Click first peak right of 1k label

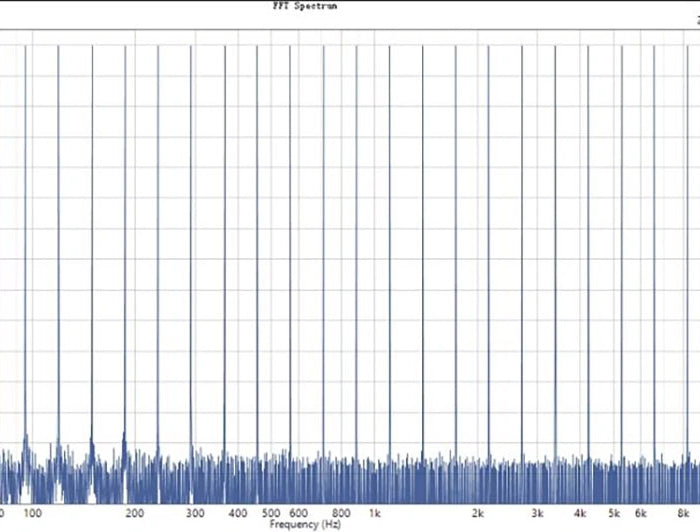click(390, 250)
